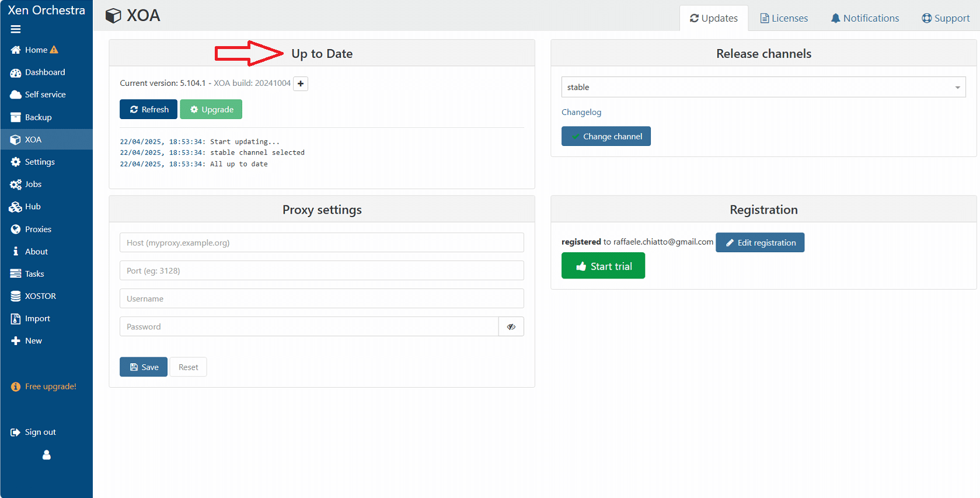Screen dimensions: 980x498
Task: Click the Current version: 5.104.1 text
Action: click(163, 83)
